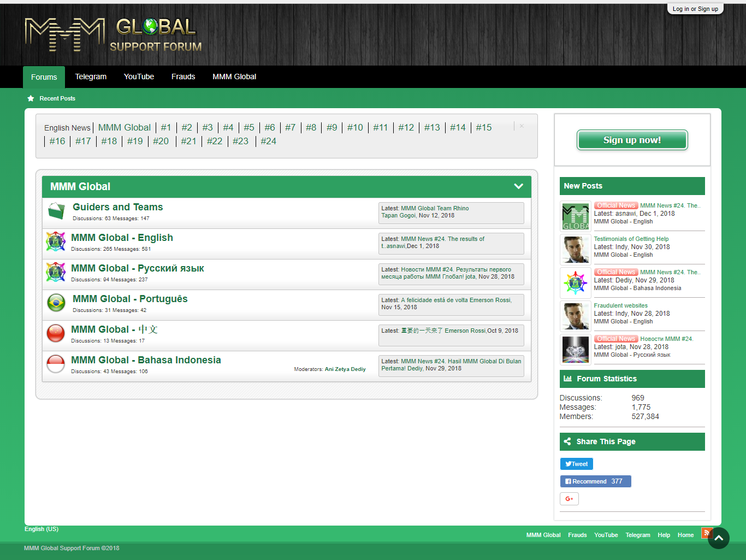This screenshot has height=560, width=746.
Task: Open news issue #16 link
Action: coord(57,141)
